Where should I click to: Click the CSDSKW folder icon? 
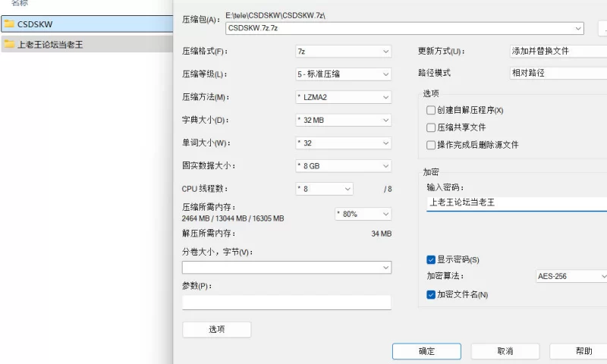click(9, 24)
